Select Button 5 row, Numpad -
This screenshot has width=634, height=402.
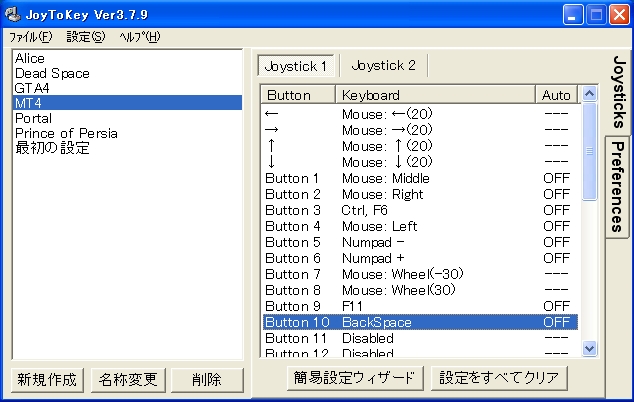(420, 242)
